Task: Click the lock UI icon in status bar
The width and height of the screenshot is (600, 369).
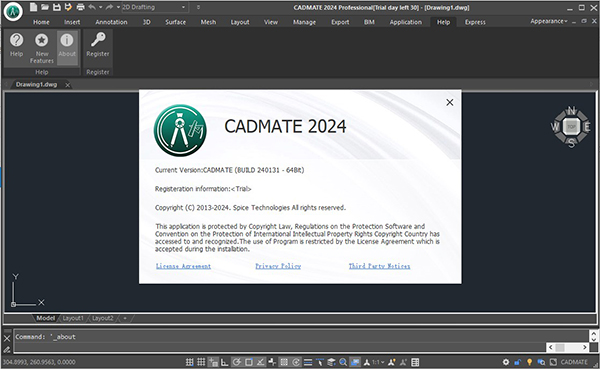Action: pyautogui.click(x=517, y=362)
